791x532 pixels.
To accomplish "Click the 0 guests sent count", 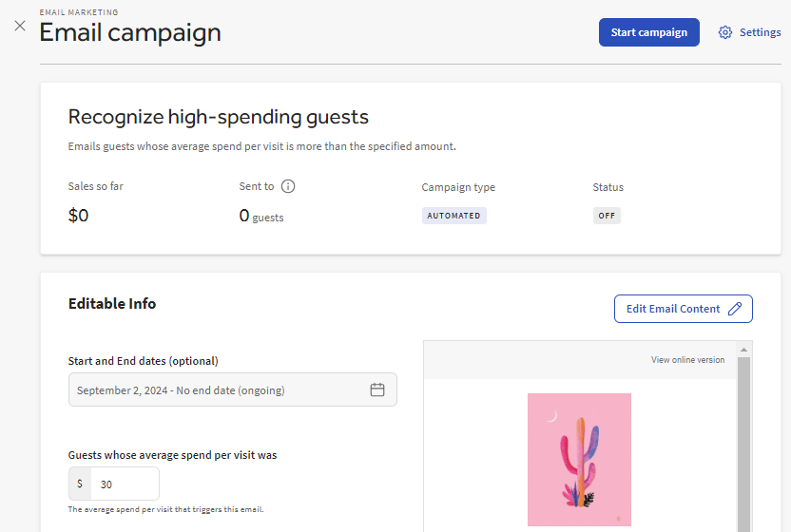I will pyautogui.click(x=261, y=217).
